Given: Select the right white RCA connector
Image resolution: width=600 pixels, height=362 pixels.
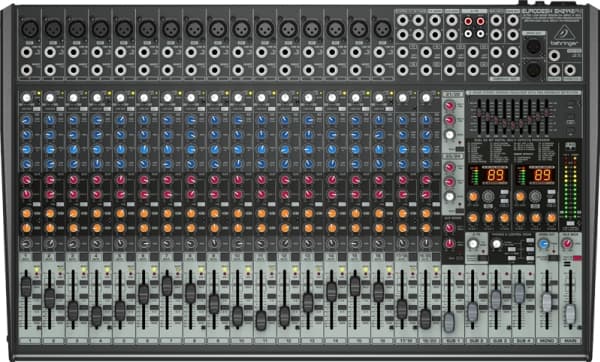Looking at the screenshot, I should (x=480, y=34).
